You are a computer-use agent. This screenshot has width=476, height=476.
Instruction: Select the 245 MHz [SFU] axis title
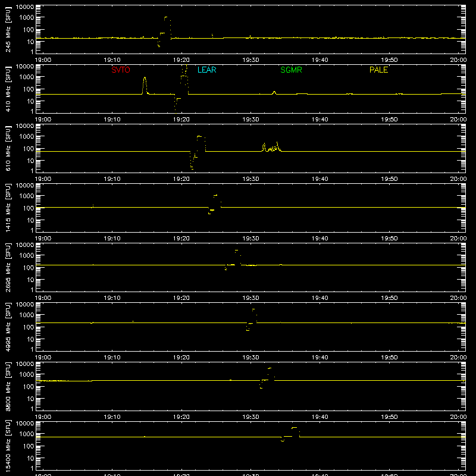pyautogui.click(x=8, y=29)
